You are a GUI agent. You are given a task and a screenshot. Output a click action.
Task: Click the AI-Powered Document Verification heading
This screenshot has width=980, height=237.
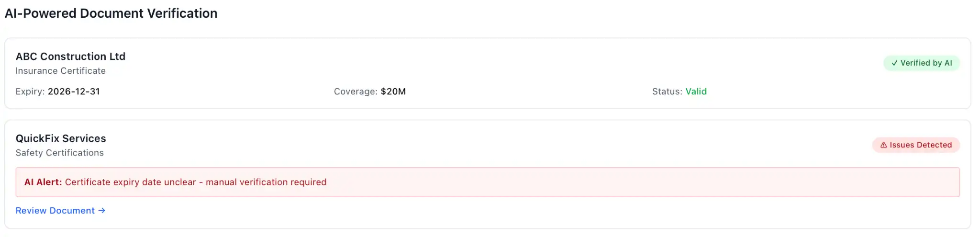coord(111,13)
